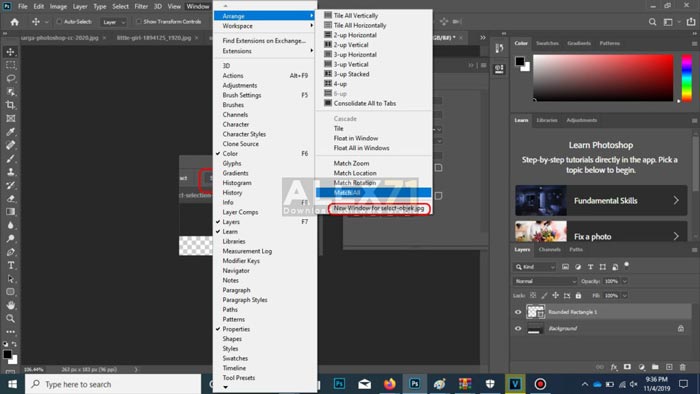Switch to the Channels tab in Layers panel
700x394 pixels.
549,249
